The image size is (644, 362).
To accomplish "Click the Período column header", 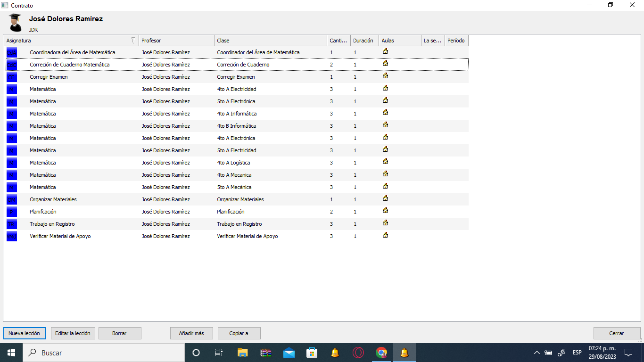I will (x=456, y=41).
